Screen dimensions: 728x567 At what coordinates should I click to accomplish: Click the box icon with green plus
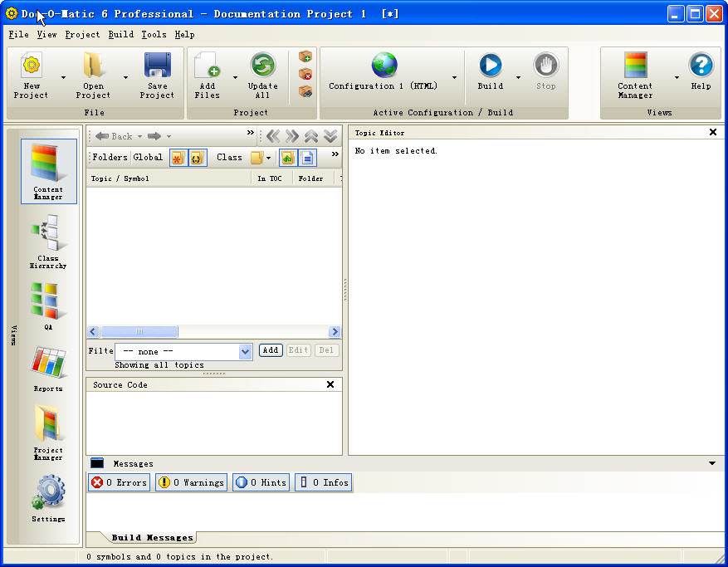coord(305,56)
